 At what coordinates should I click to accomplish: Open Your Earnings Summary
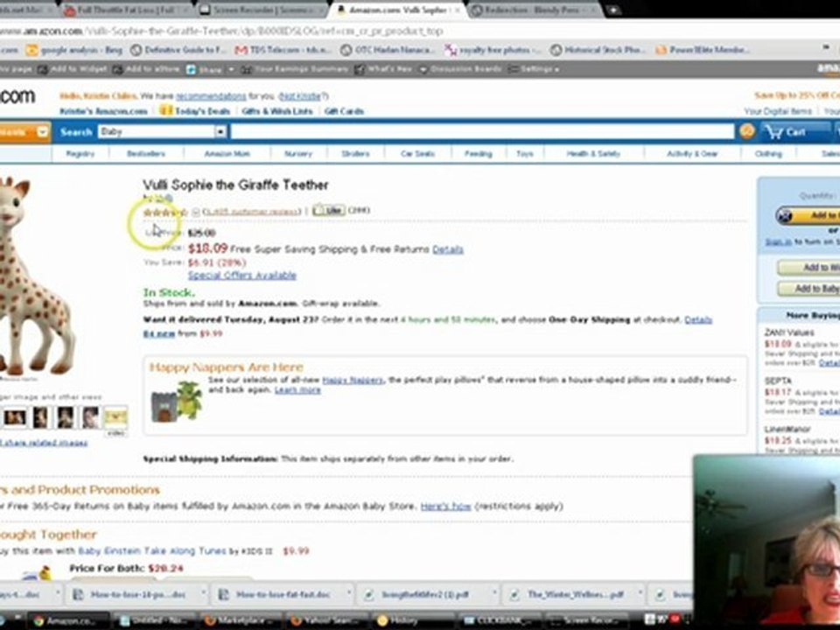pyautogui.click(x=294, y=69)
